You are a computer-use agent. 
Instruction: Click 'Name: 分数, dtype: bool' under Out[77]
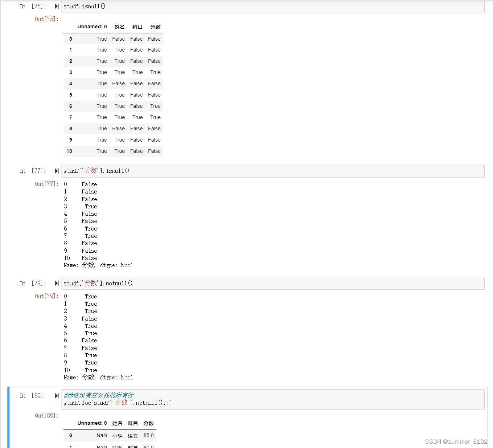point(98,265)
